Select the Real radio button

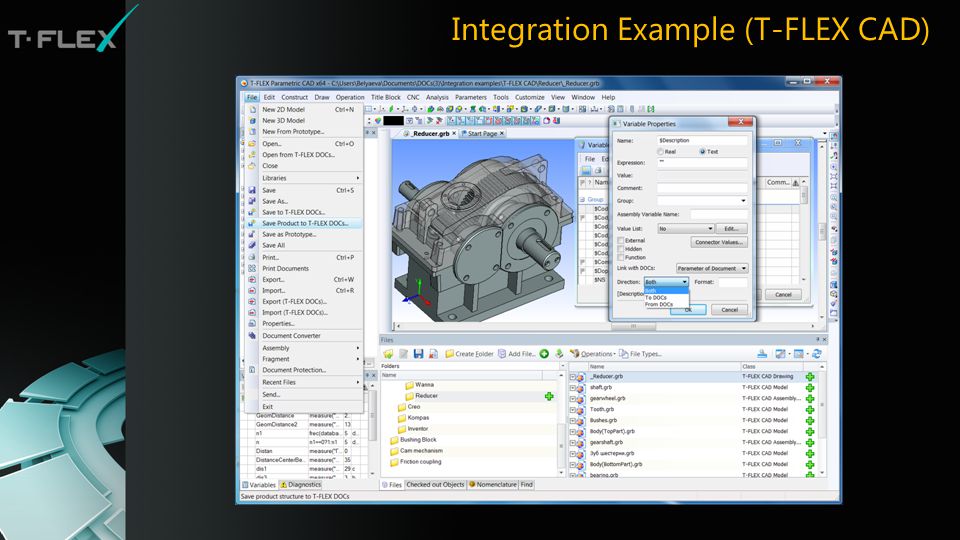point(660,151)
